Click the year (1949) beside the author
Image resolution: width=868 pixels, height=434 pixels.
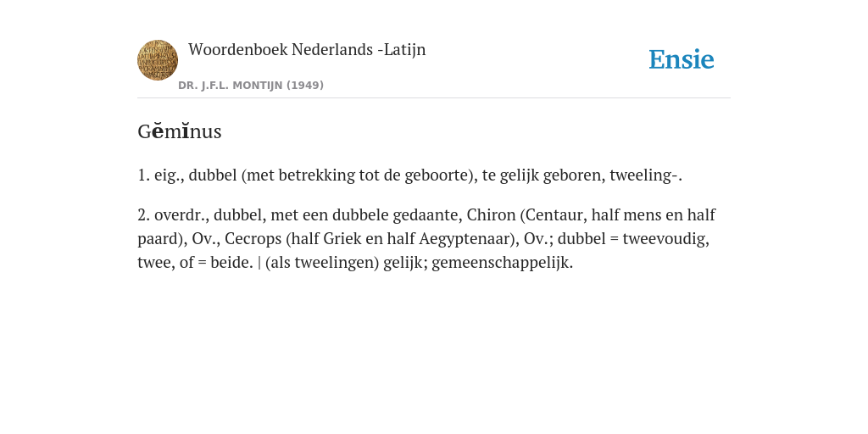(x=305, y=86)
